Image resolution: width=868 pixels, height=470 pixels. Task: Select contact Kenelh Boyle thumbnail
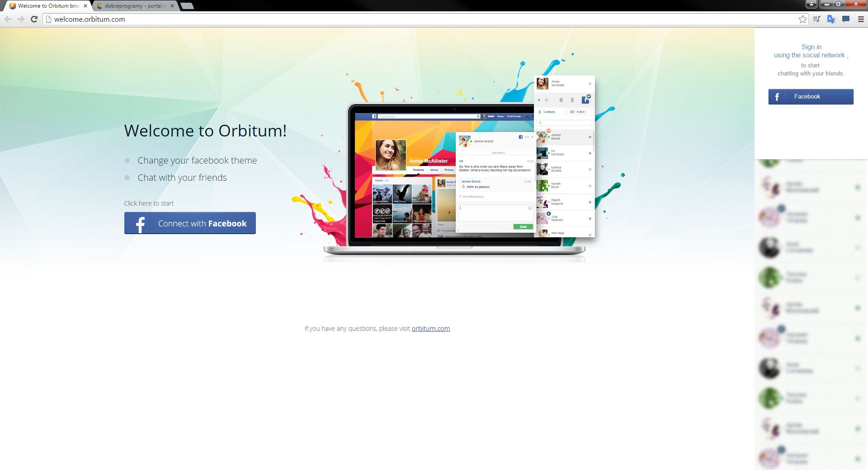pyautogui.click(x=542, y=186)
